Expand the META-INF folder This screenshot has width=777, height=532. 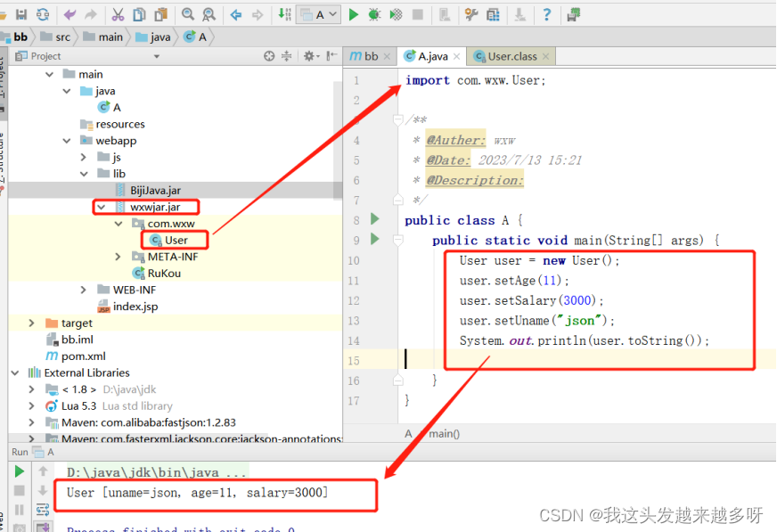pyautogui.click(x=118, y=257)
